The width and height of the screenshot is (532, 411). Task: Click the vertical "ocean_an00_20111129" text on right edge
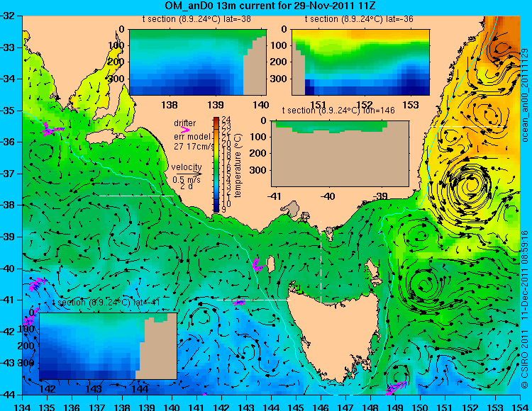(x=524, y=95)
